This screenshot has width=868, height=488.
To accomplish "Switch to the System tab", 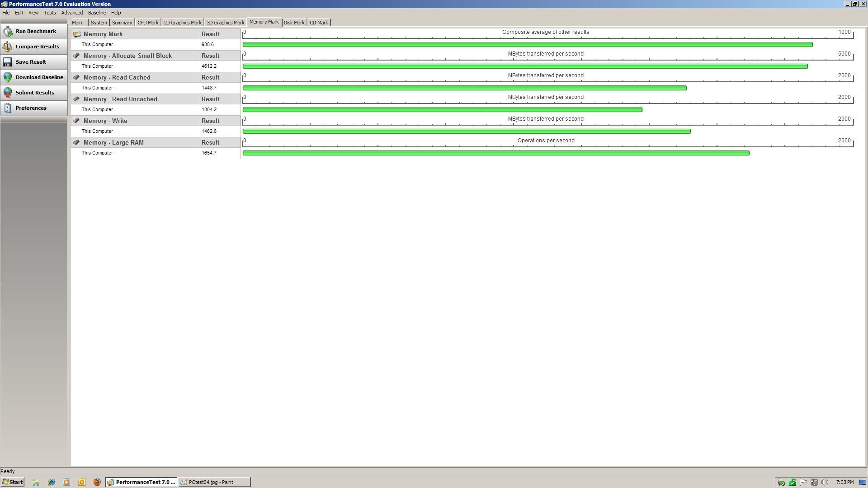I will pyautogui.click(x=99, y=23).
